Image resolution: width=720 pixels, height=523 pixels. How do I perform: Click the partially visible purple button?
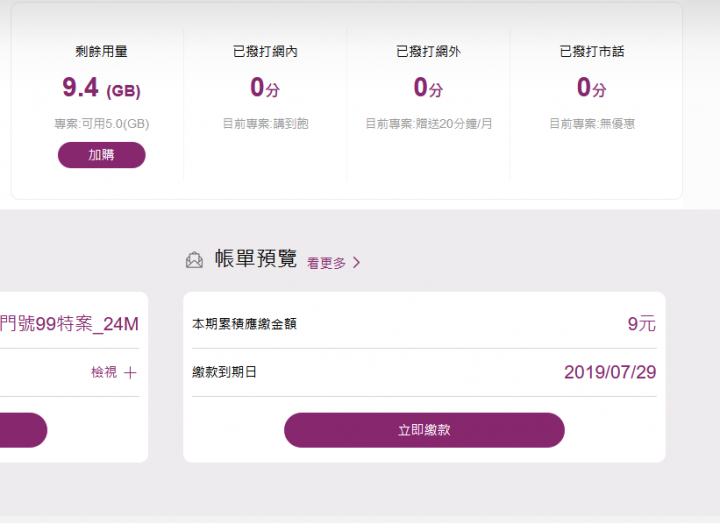(x=23, y=430)
